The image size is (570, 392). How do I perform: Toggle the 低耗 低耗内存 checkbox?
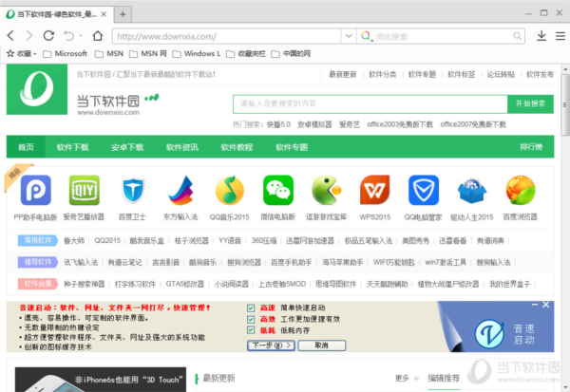pyautogui.click(x=251, y=330)
